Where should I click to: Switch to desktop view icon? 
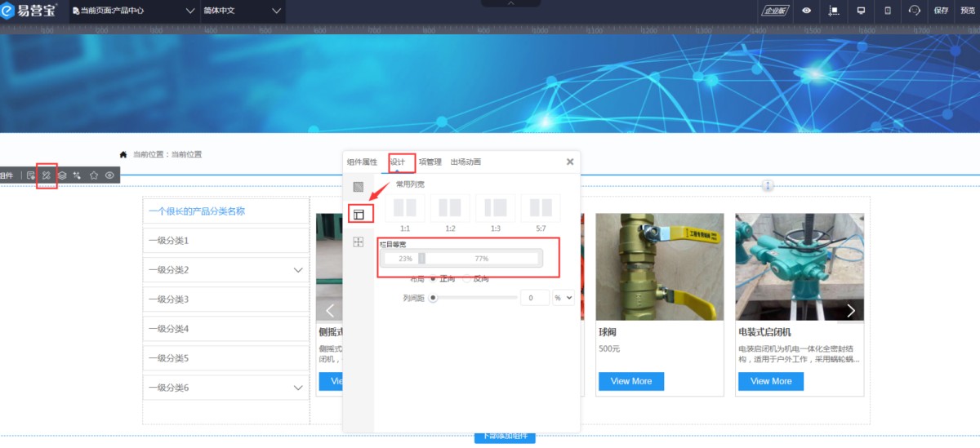(860, 11)
